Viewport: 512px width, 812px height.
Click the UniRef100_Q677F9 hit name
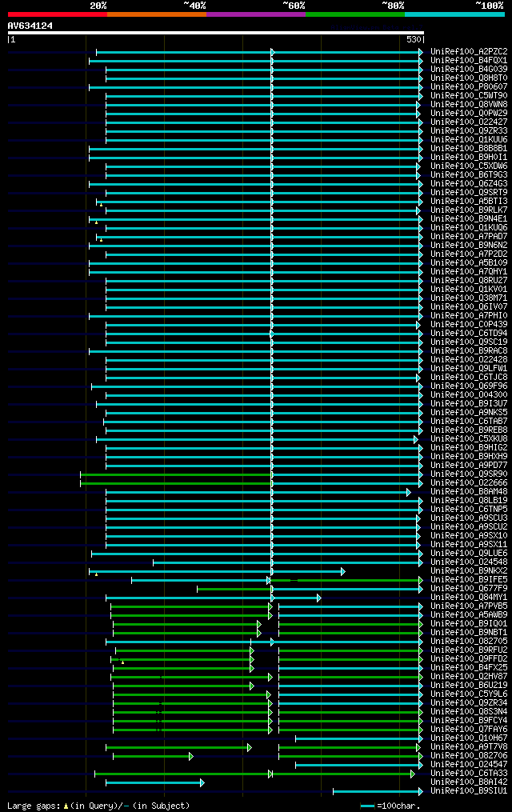469,589
